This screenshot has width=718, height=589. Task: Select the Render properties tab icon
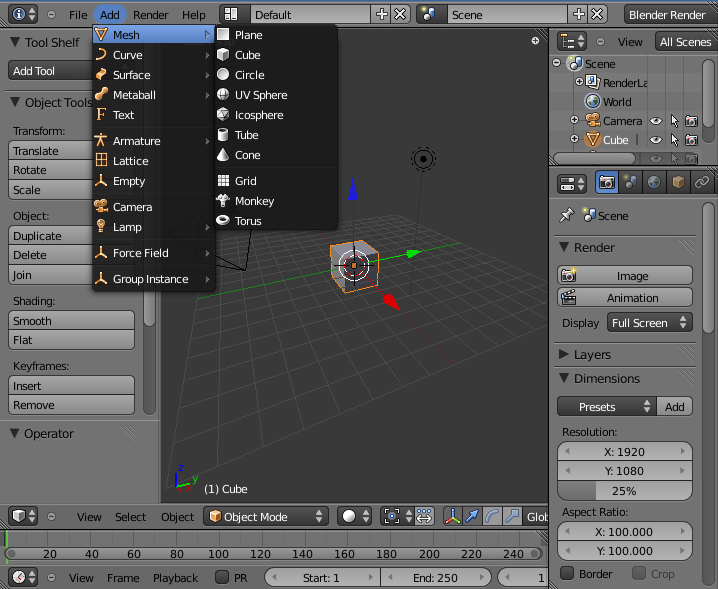(607, 182)
